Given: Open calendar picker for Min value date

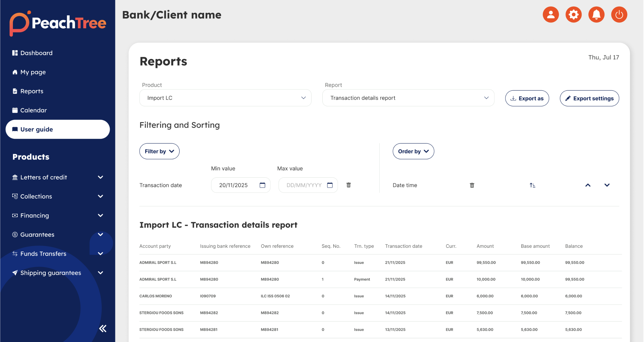Looking at the screenshot, I should point(262,185).
